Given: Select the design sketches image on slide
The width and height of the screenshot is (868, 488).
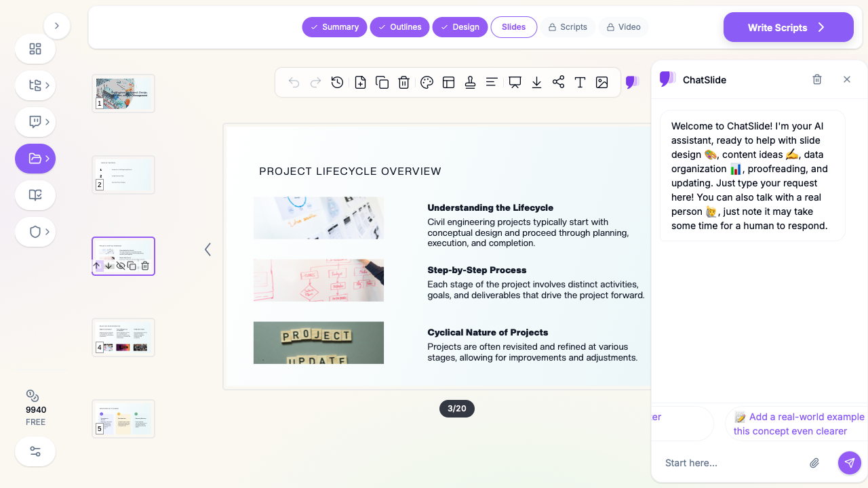Looking at the screenshot, I should pos(319,218).
